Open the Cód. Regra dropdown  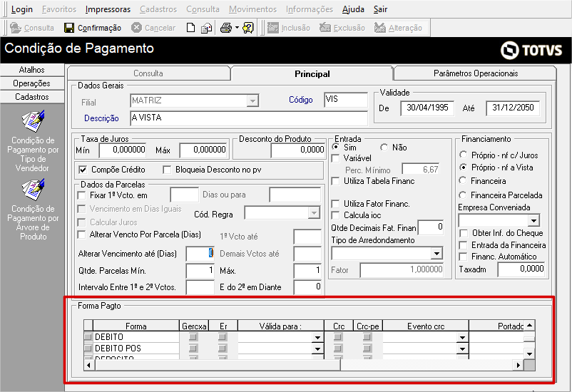pyautogui.click(x=314, y=212)
